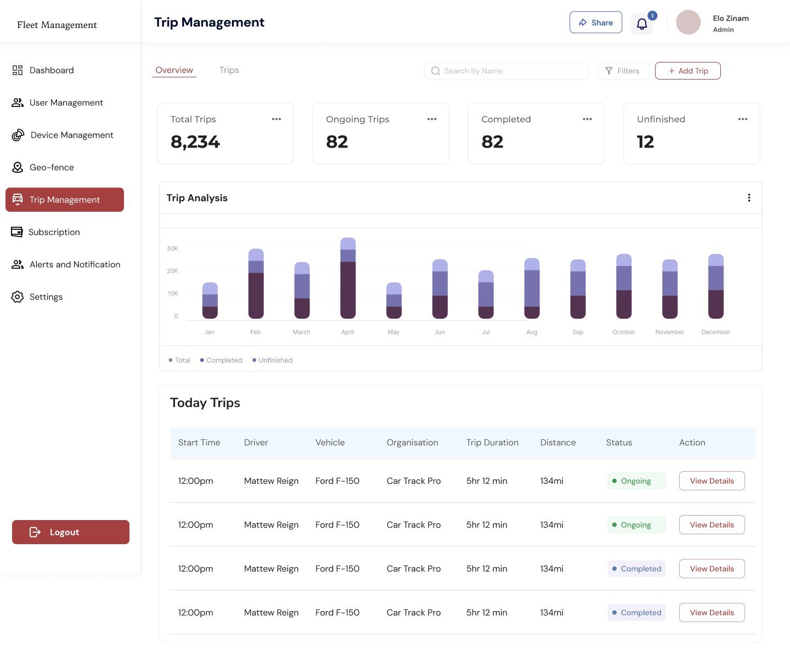Click the Distance column header
The image size is (790, 672).
point(558,443)
